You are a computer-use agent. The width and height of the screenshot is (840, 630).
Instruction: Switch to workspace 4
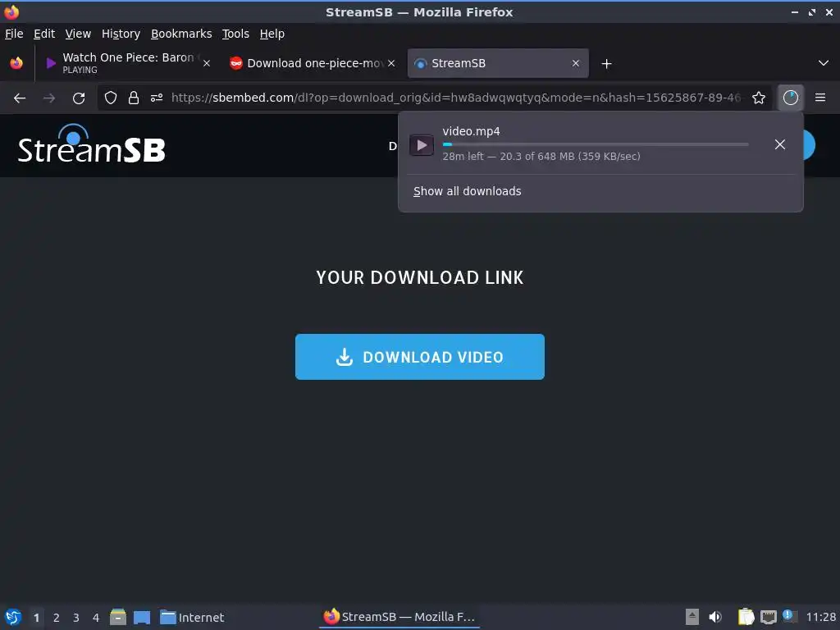click(96, 618)
